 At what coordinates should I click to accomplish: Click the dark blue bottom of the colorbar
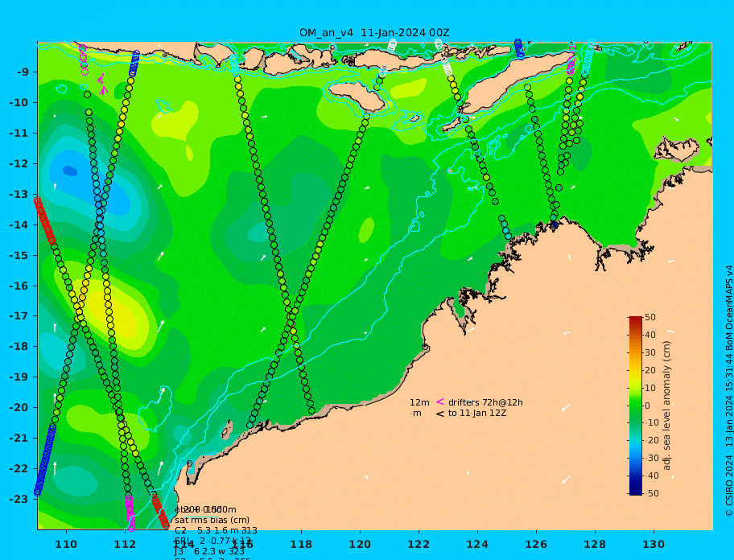coord(635,492)
